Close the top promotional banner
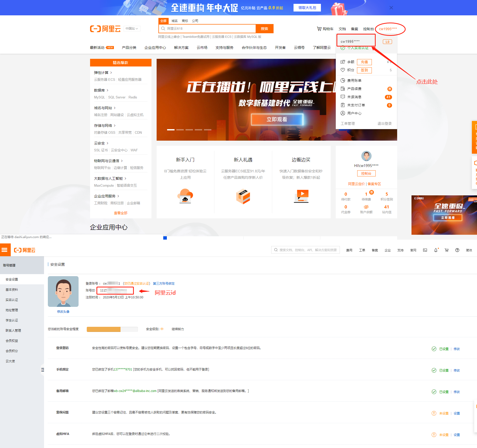 click(x=391, y=8)
